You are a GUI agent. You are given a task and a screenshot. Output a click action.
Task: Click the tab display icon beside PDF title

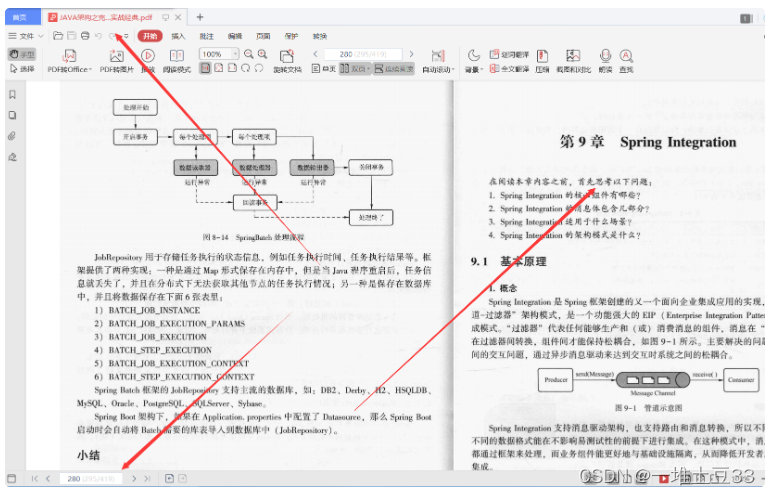coord(166,17)
